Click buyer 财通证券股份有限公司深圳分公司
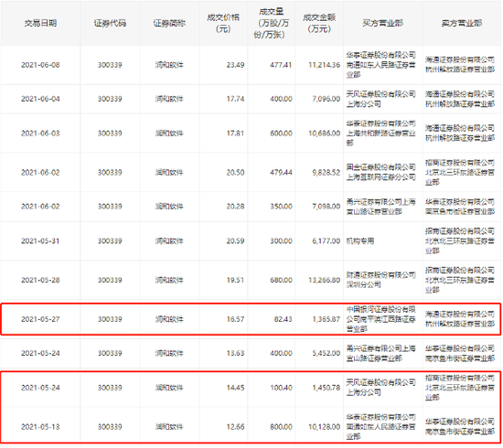This screenshot has height=448, width=503. (x=380, y=280)
